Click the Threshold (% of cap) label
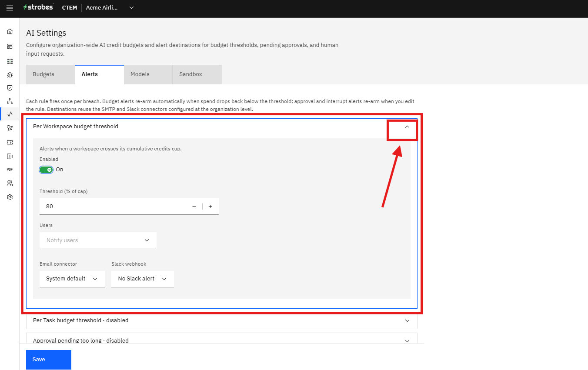This screenshot has width=588, height=370. point(63,191)
